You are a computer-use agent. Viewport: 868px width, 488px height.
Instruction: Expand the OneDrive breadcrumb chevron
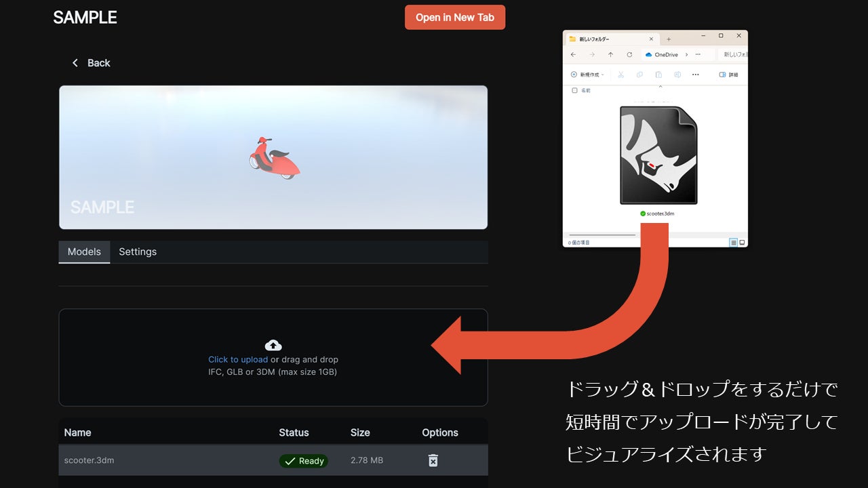(x=686, y=55)
